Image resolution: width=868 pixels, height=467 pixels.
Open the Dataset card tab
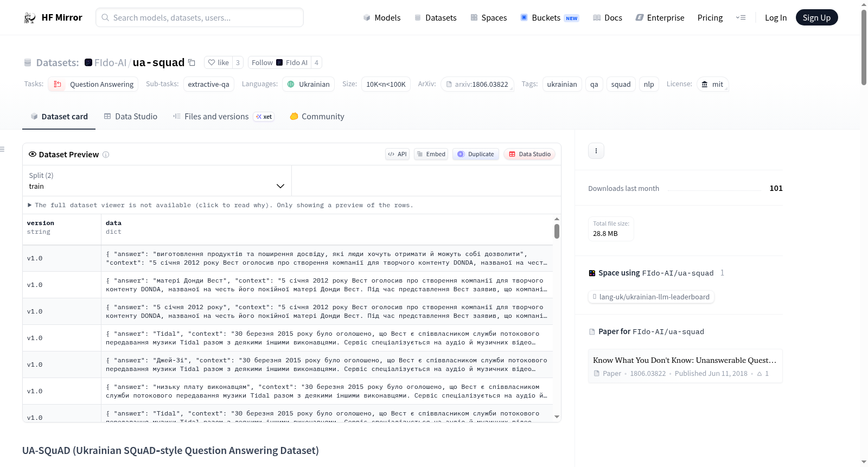pyautogui.click(x=59, y=117)
